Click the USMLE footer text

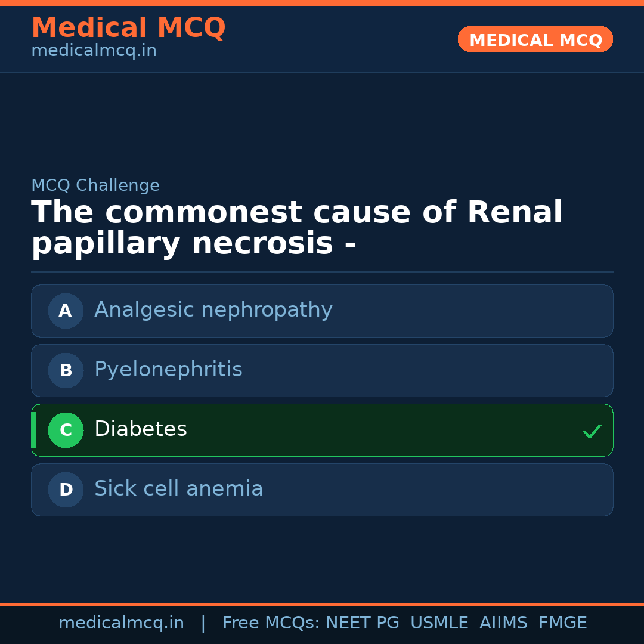coord(439,623)
